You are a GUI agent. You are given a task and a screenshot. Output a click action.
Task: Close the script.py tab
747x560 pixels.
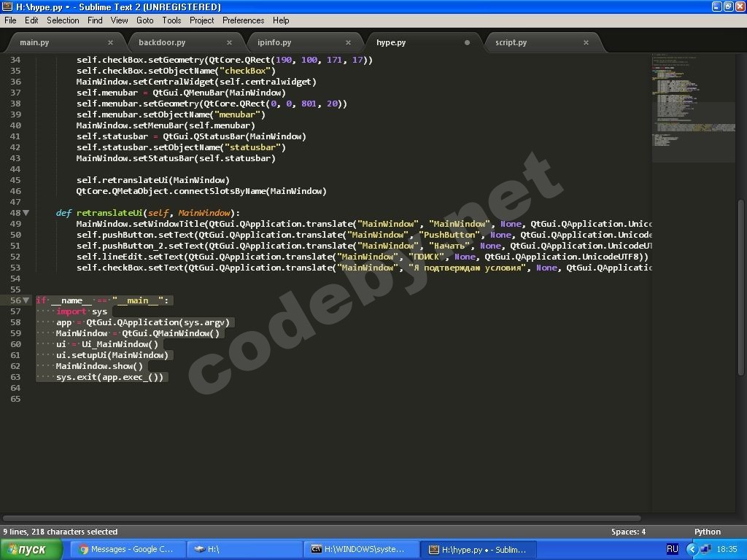point(586,43)
